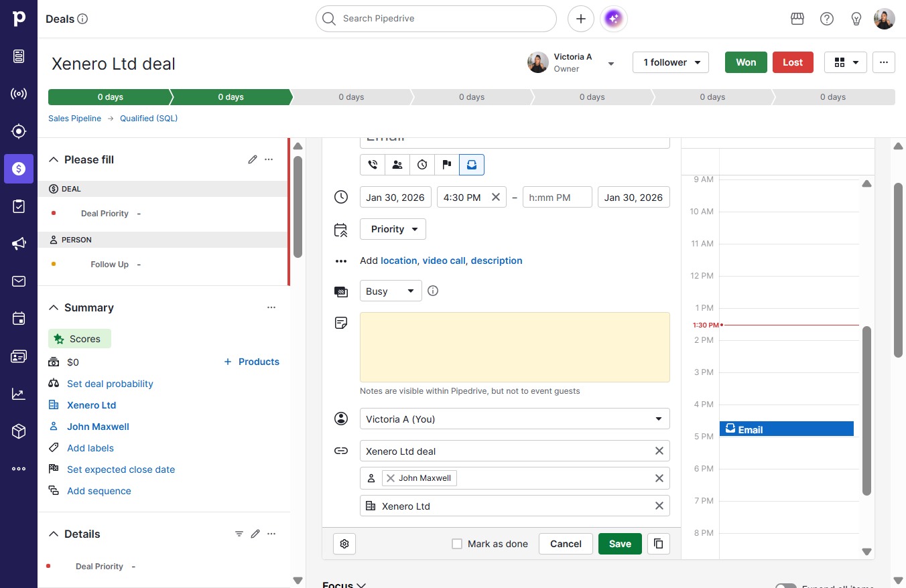
Task: Select the Task clock activity type
Action: pyautogui.click(x=422, y=164)
